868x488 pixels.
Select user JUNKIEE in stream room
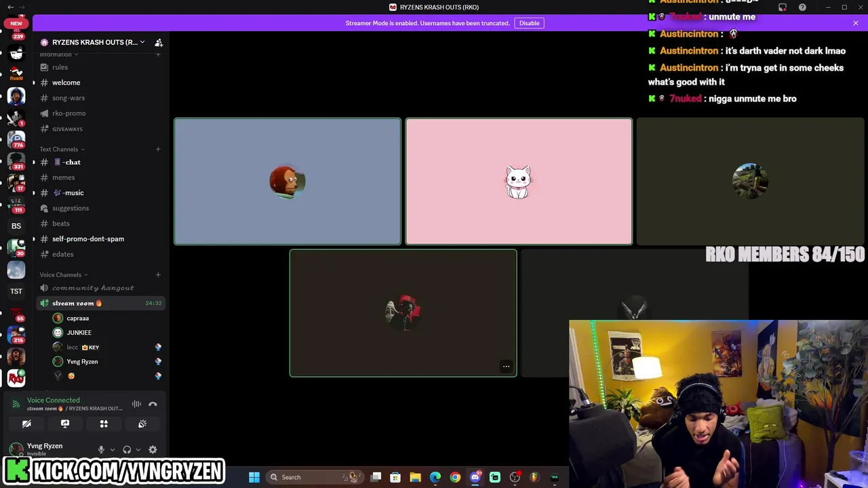(x=107, y=333)
